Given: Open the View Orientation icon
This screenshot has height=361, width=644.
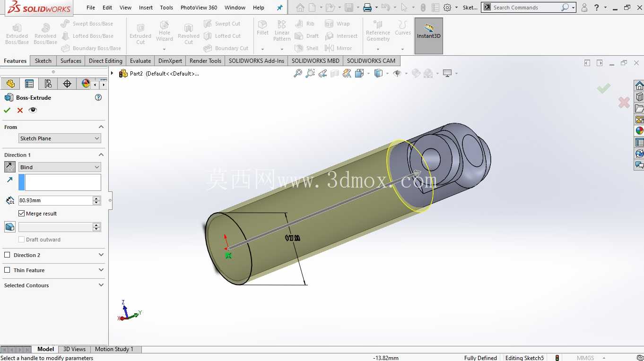Looking at the screenshot, I should click(359, 73).
